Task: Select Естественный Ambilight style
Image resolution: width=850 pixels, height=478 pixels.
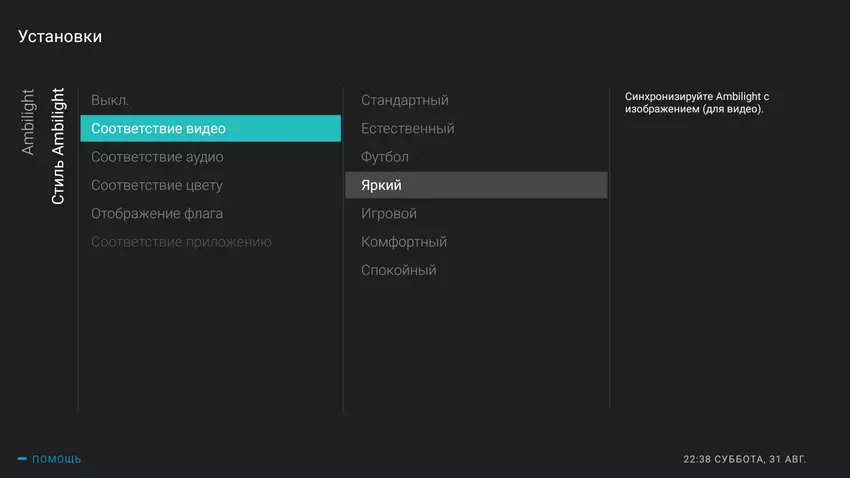Action: (407, 128)
